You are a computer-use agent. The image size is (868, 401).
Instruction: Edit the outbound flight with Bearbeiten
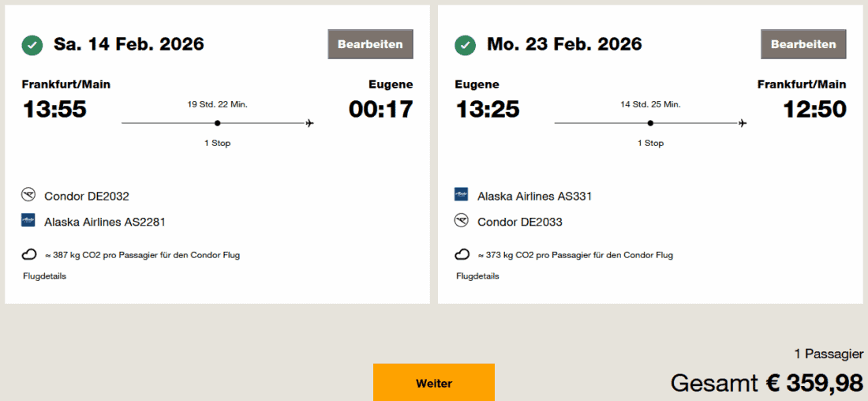coord(370,44)
